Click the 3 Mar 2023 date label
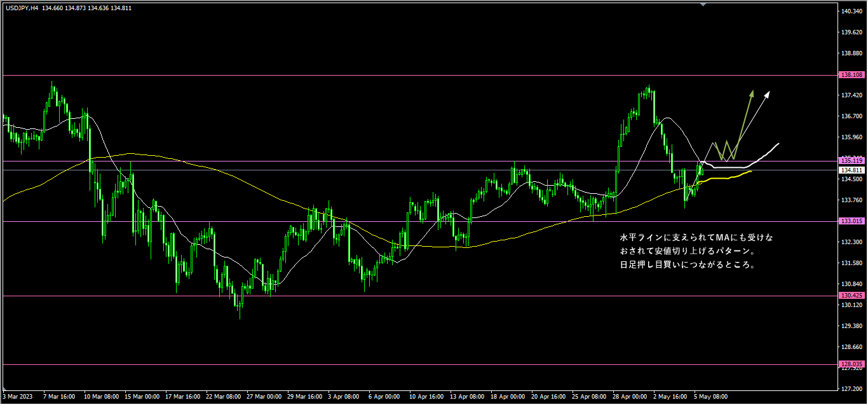Screen dimensions: 868x405 pyautogui.click(x=17, y=396)
